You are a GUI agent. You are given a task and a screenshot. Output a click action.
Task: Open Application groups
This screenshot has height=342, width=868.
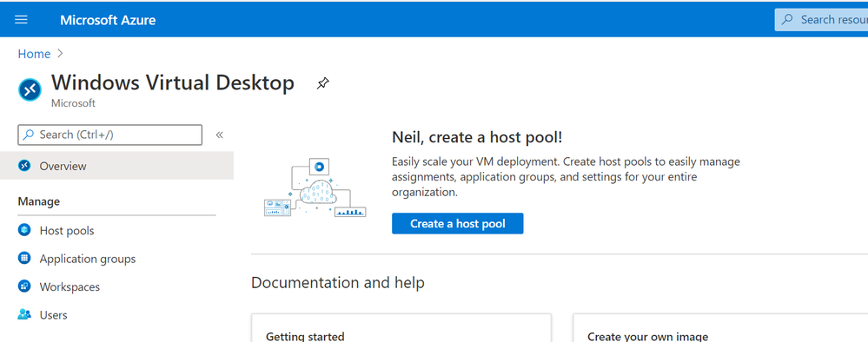[88, 259]
